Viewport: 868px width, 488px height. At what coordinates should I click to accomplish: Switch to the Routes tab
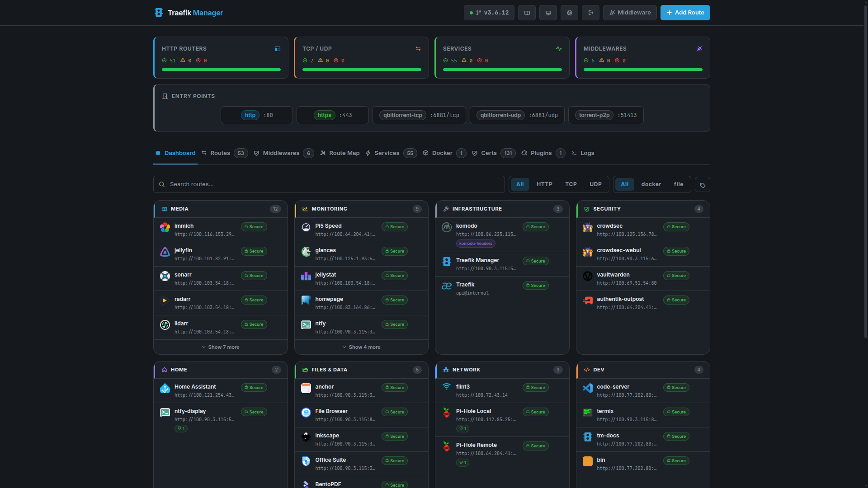click(220, 153)
